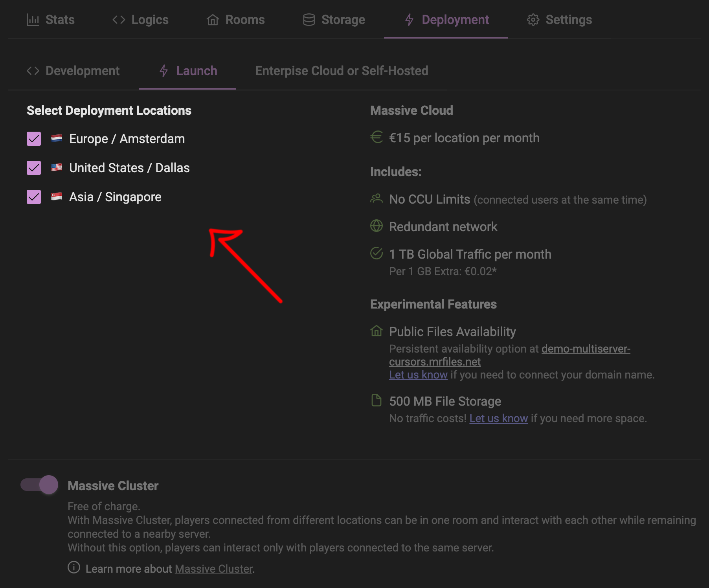Viewport: 709px width, 588px height.
Task: Toggle the Massive Cluster switch
Action: pos(39,485)
